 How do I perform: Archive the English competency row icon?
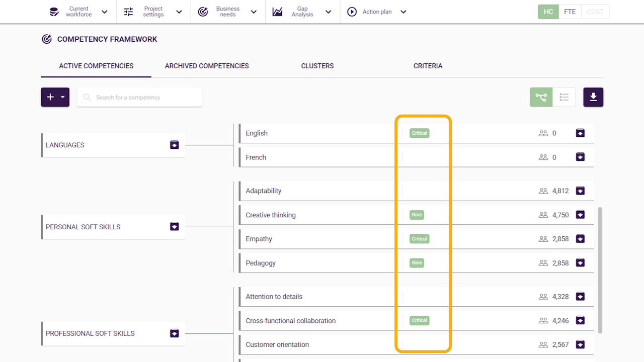tap(580, 133)
